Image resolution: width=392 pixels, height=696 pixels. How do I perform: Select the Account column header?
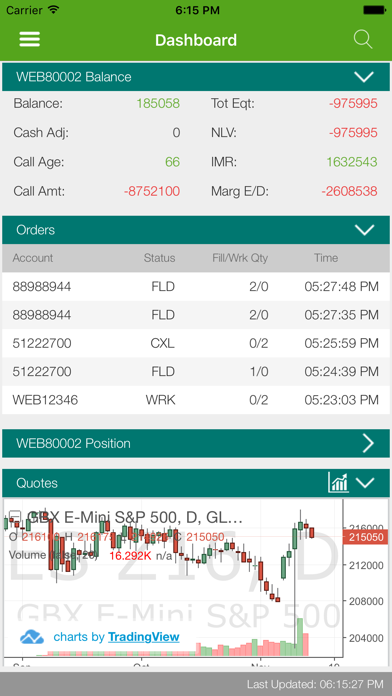point(32,258)
